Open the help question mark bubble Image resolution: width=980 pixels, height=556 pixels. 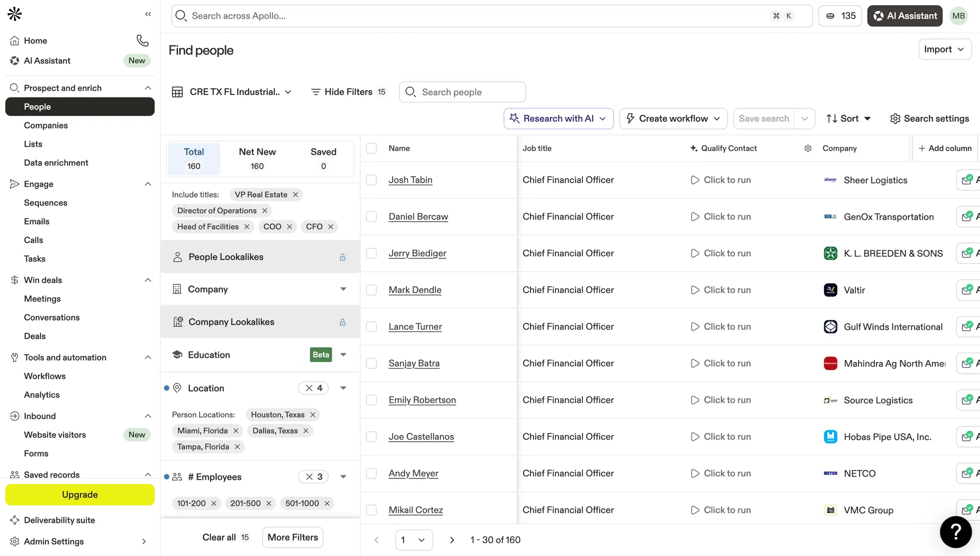pyautogui.click(x=955, y=532)
